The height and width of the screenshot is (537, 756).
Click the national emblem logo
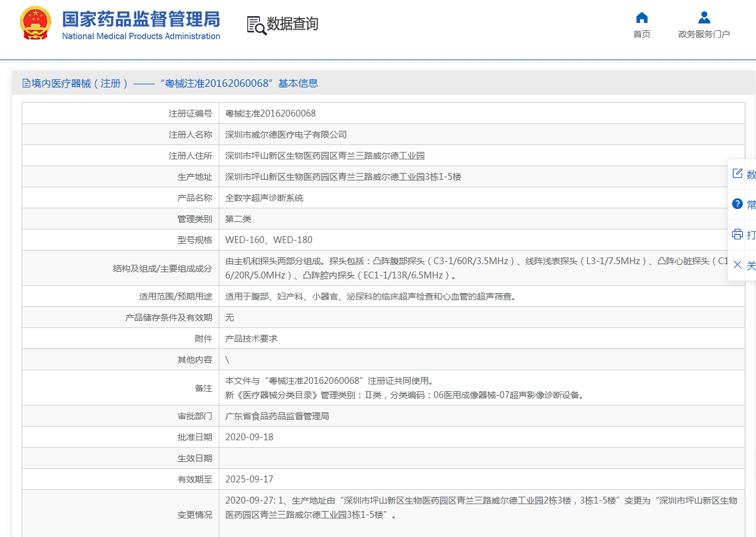[x=36, y=24]
